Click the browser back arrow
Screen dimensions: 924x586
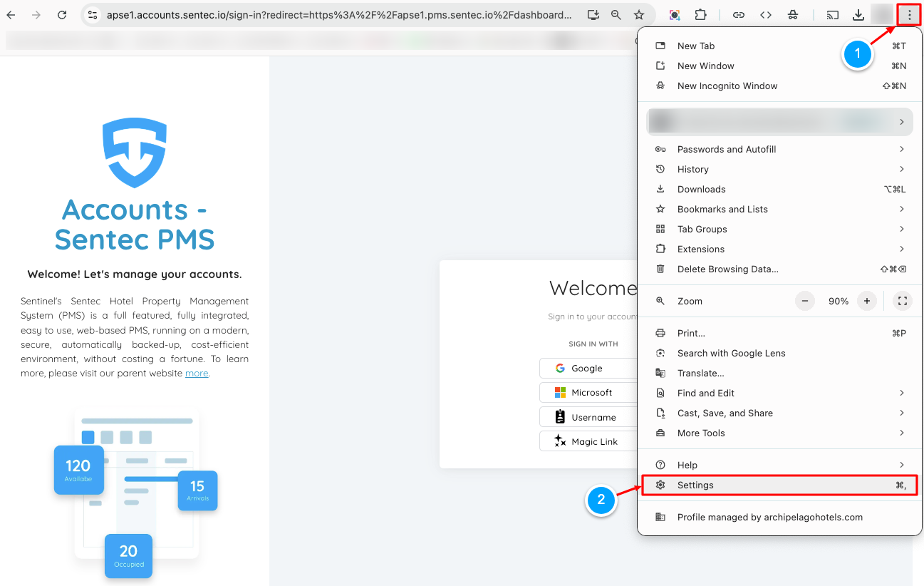pos(11,14)
